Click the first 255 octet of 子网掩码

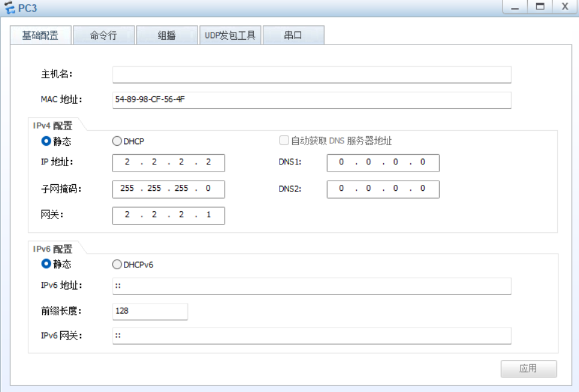[127, 188]
